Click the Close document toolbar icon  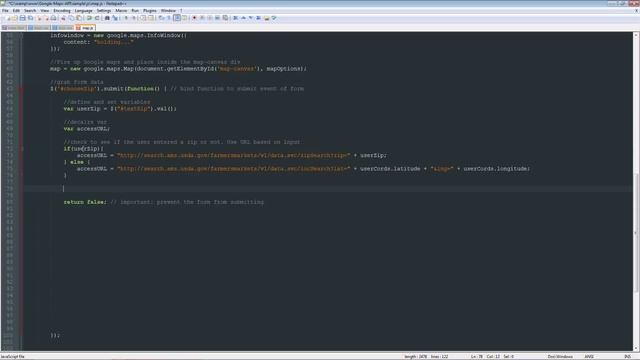[40, 18]
